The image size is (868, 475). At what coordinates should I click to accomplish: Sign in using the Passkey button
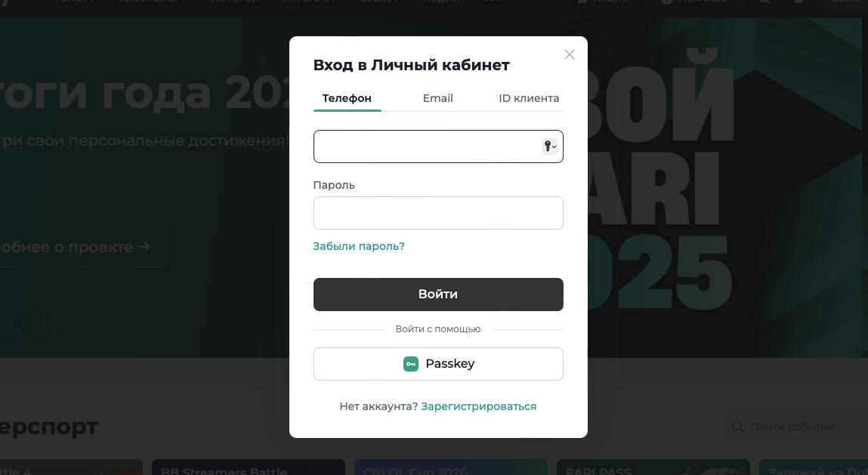[x=438, y=364]
